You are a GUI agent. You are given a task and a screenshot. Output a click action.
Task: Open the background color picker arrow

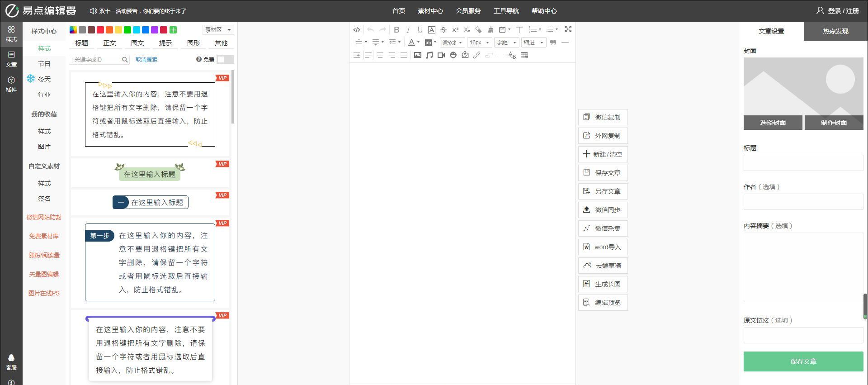[x=435, y=43]
